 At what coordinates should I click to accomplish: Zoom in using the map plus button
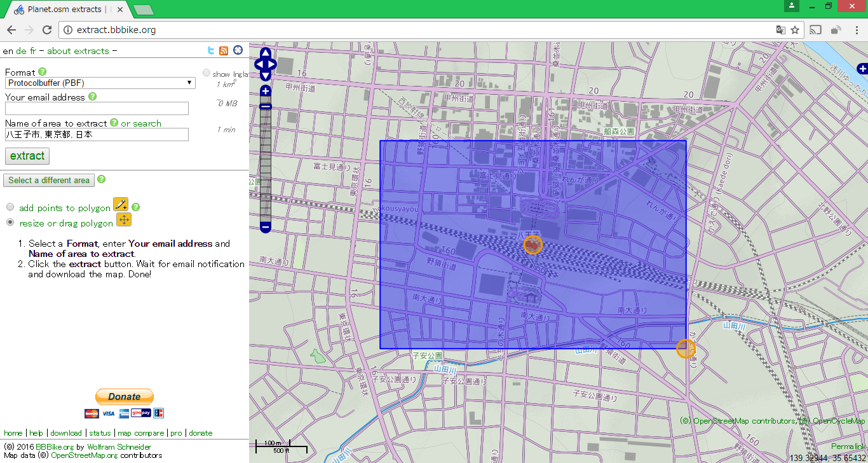click(265, 91)
